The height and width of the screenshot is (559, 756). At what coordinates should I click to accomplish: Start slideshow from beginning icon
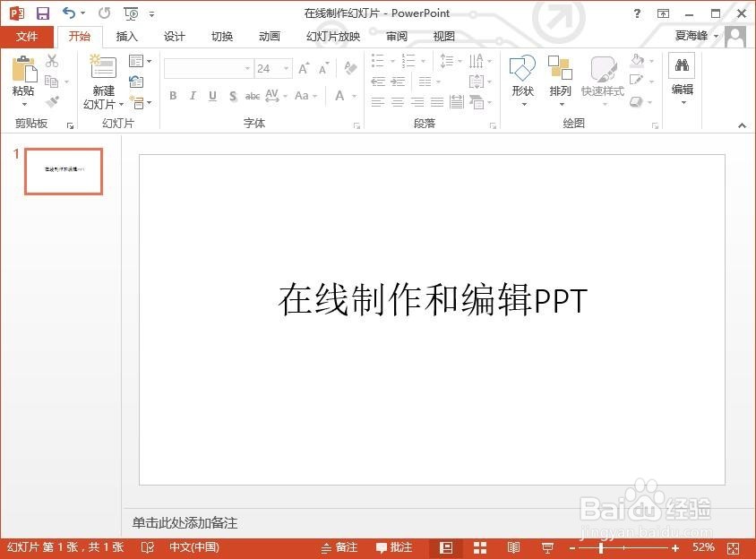131,13
